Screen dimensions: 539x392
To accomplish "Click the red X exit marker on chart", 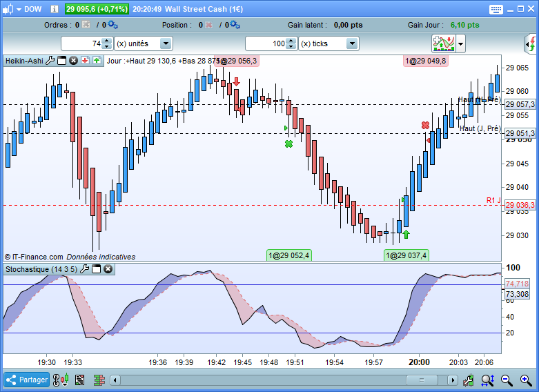I will pos(425,125).
